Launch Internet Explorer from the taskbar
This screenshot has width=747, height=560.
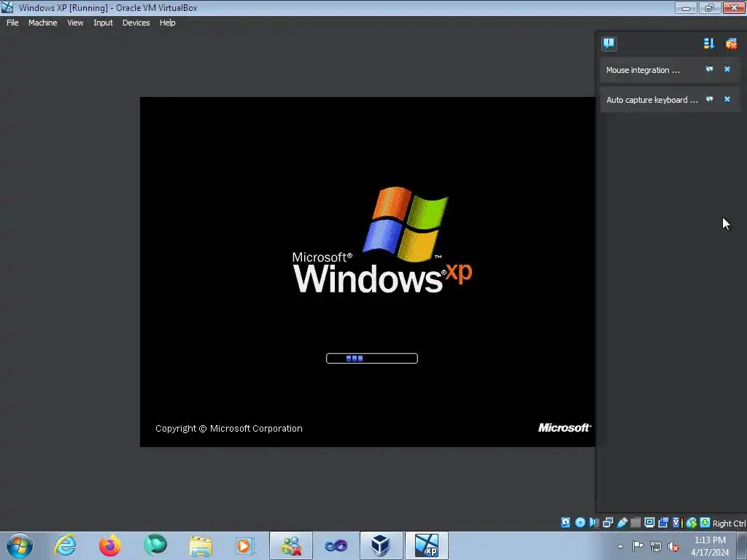tap(65, 545)
